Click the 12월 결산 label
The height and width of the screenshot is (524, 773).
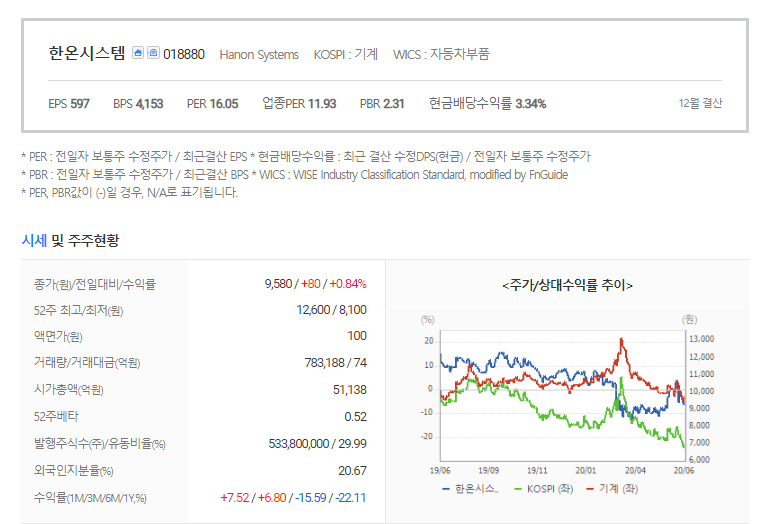click(x=700, y=104)
